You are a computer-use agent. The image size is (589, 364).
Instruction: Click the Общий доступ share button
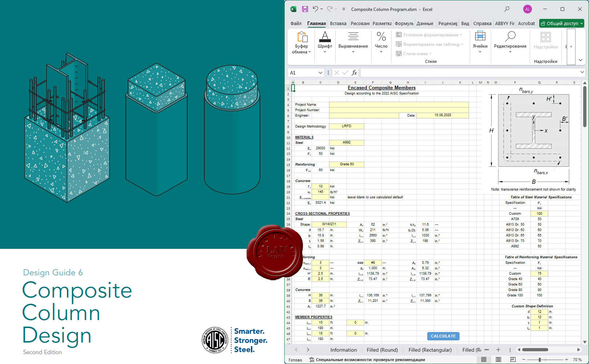coord(562,23)
